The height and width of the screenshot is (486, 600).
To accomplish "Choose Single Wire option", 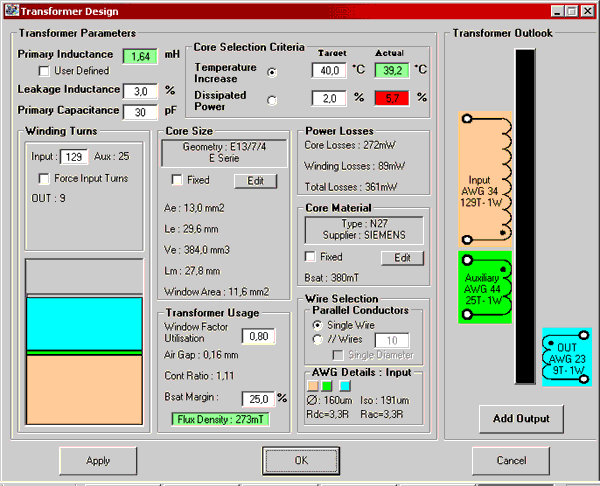I will click(318, 325).
